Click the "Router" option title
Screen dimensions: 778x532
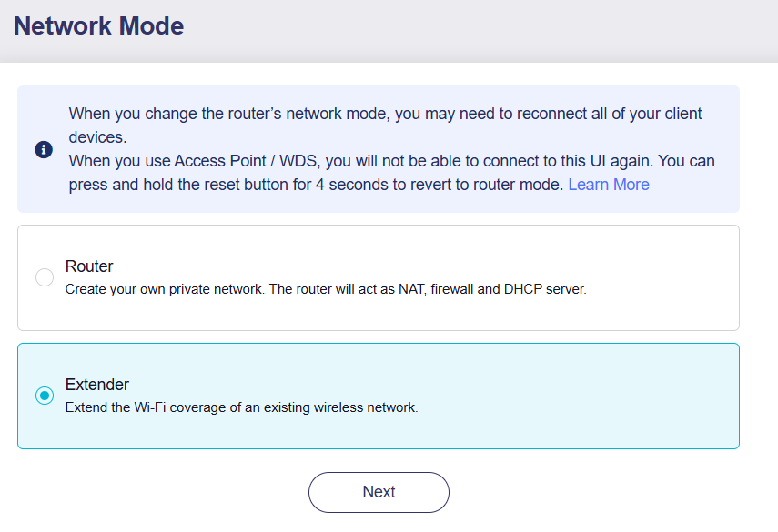click(89, 266)
